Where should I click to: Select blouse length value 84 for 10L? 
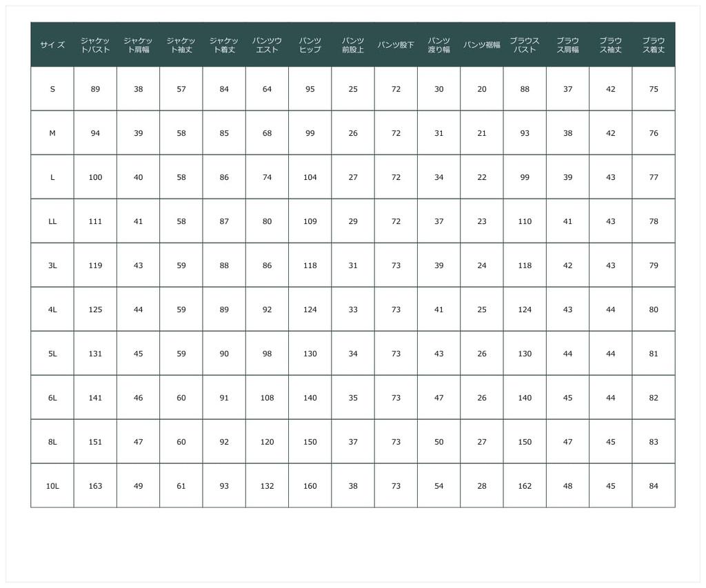(x=654, y=486)
